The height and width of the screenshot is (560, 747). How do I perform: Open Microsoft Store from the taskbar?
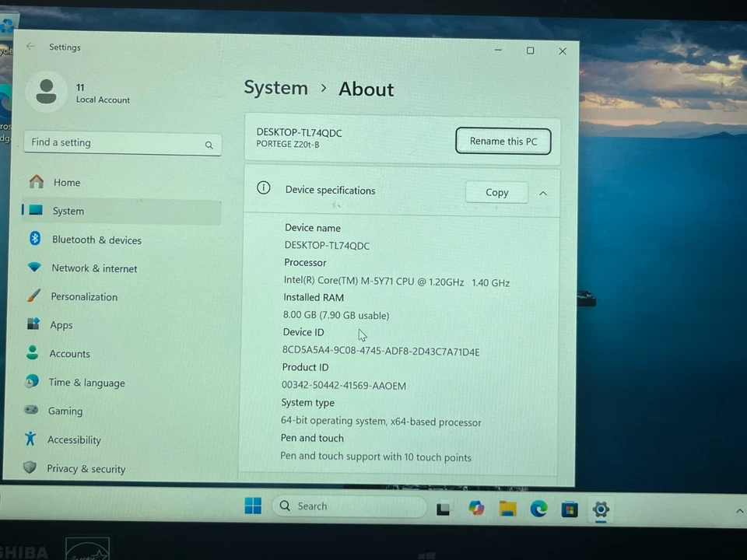pos(570,509)
